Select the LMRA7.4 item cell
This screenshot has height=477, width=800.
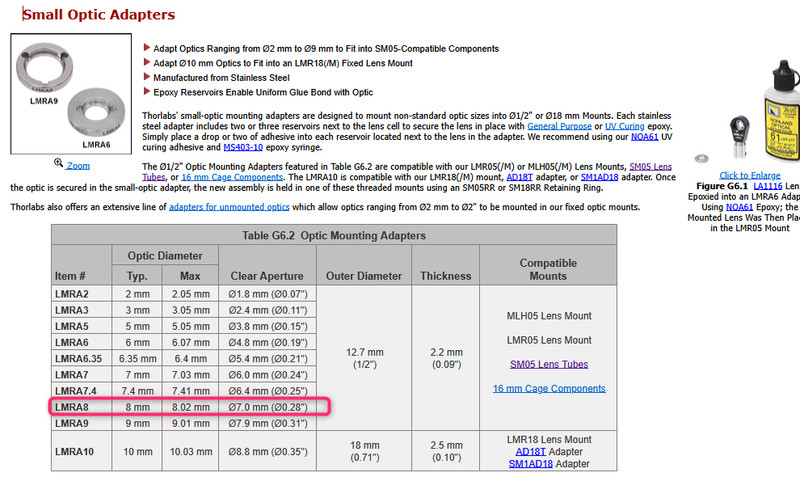[x=82, y=391]
